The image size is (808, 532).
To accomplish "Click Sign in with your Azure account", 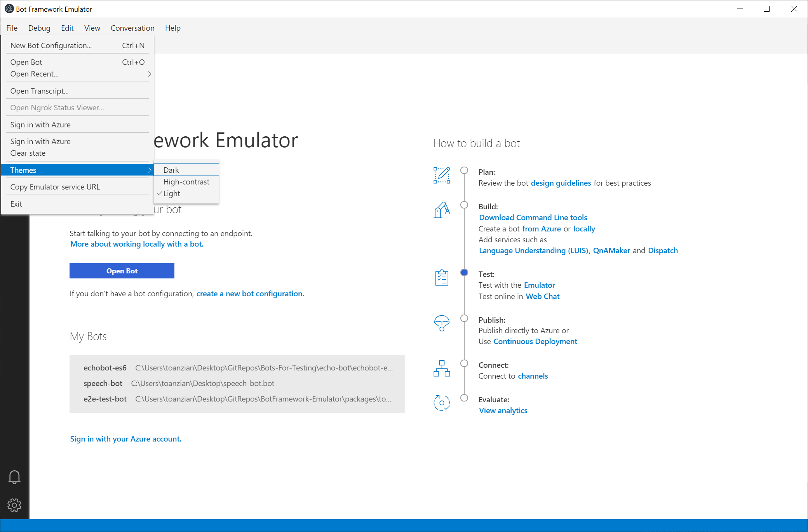I will (x=125, y=439).
